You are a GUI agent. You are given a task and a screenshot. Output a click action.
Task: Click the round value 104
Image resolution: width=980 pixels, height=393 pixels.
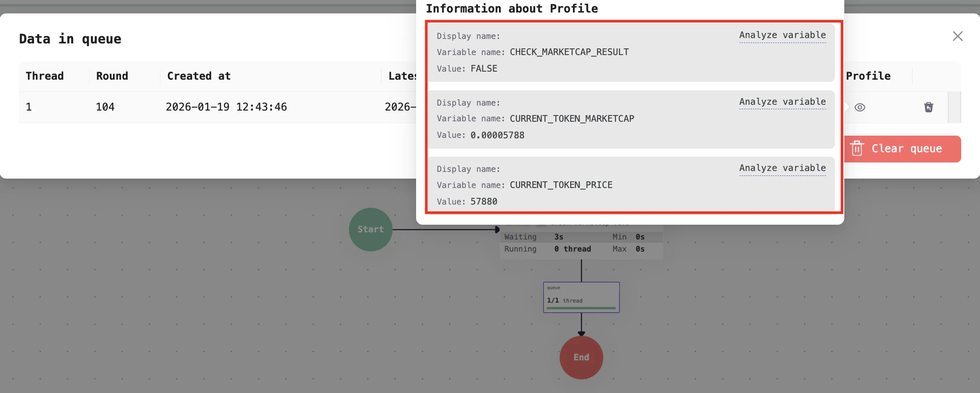point(105,107)
